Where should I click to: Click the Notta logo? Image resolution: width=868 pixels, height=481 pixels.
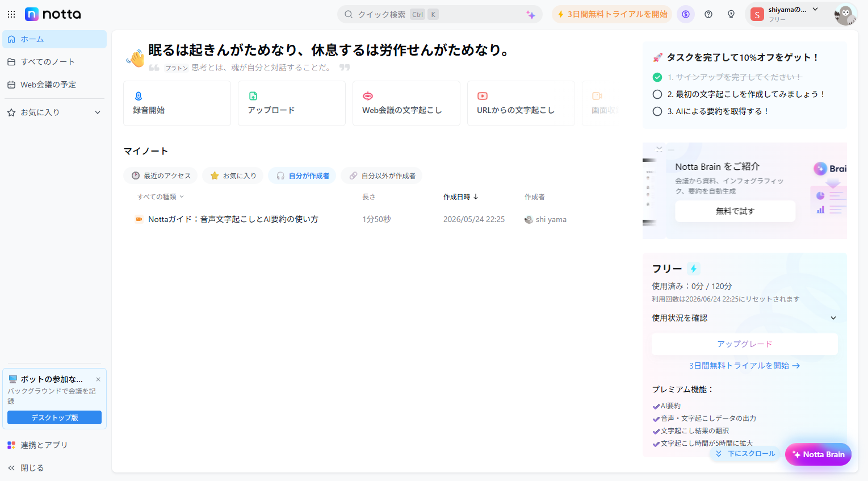[53, 14]
